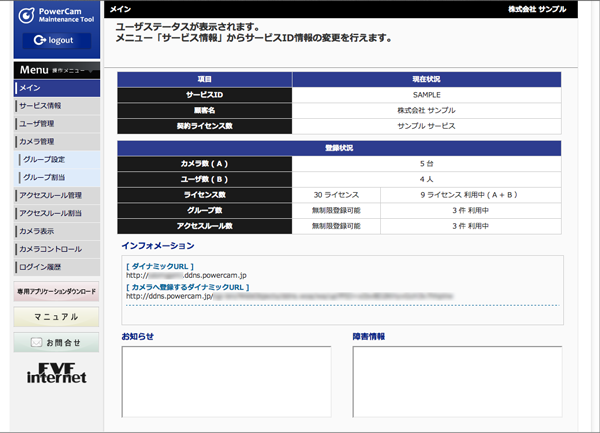Click the お問合せ envelope icon

(37, 342)
